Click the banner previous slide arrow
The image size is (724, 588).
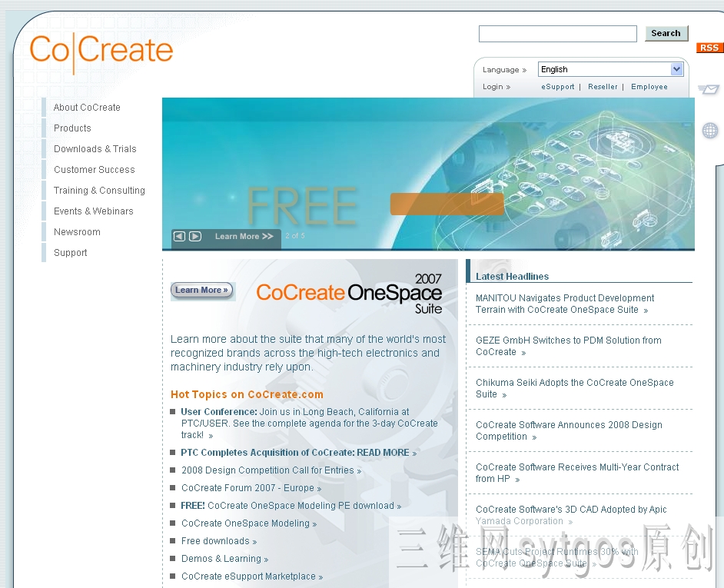(179, 237)
